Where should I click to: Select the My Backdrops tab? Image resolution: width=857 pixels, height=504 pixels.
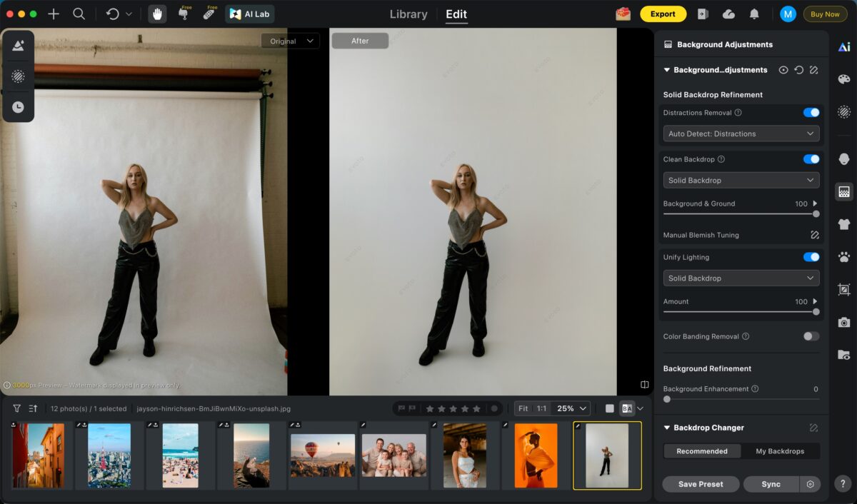780,451
